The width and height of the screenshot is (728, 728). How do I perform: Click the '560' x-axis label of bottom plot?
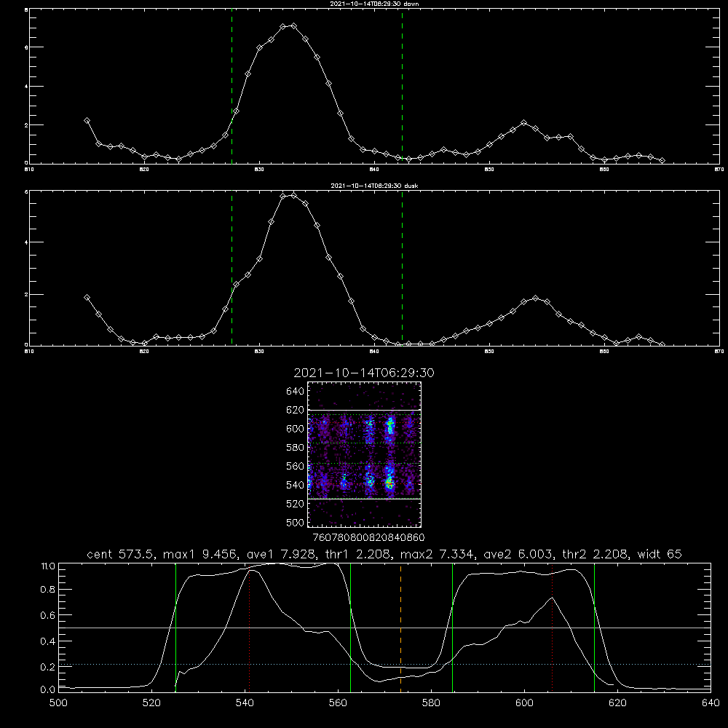coord(338,703)
